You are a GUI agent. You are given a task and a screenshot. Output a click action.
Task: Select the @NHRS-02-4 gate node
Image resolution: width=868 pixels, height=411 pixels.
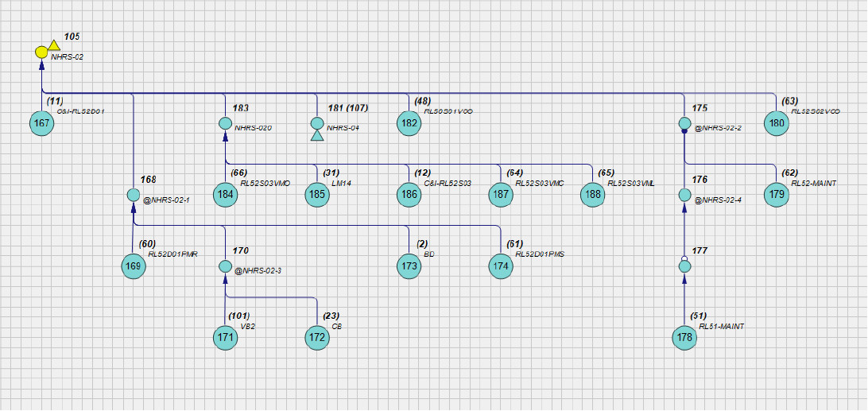click(x=684, y=195)
